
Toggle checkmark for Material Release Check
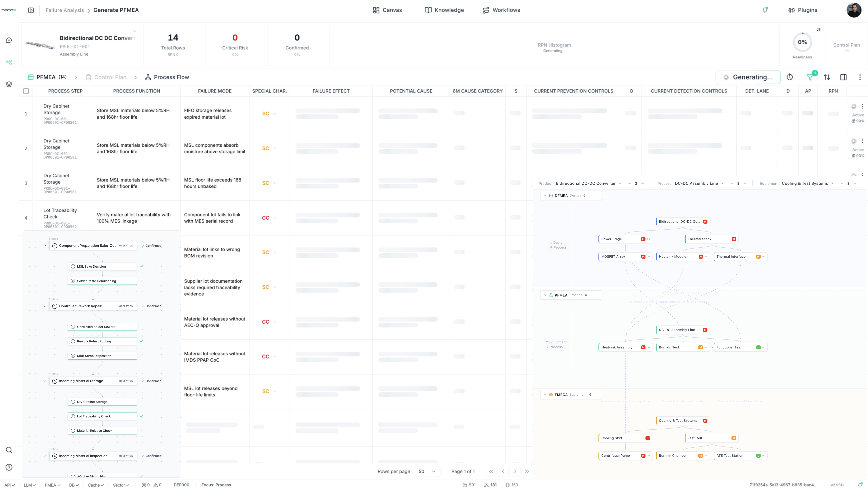pyautogui.click(x=141, y=431)
